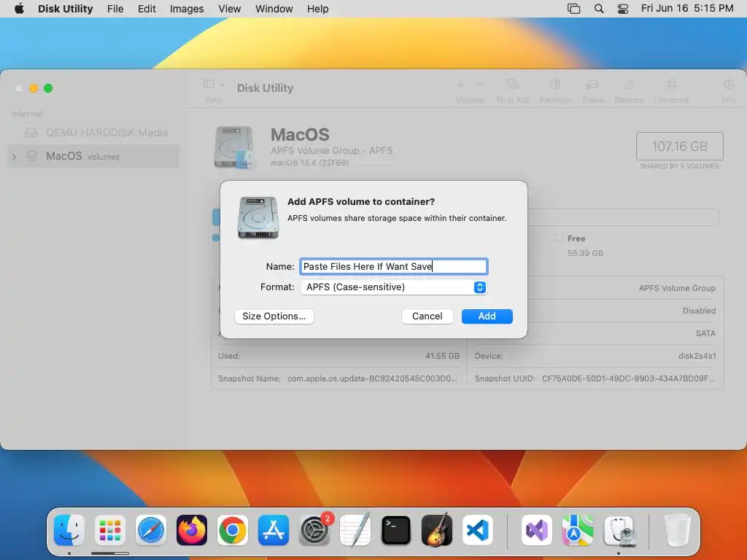Open the Format dropdown for APFS
The height and width of the screenshot is (560, 747).
click(x=393, y=287)
